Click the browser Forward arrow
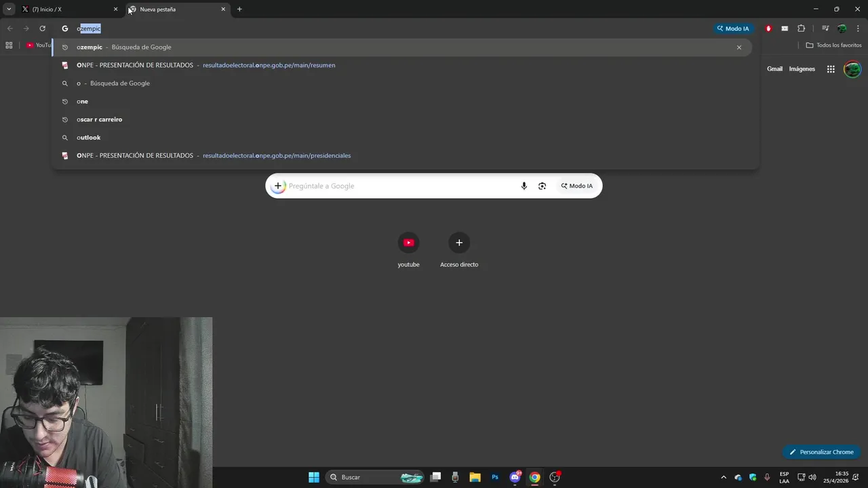The image size is (868, 488). tap(26, 28)
